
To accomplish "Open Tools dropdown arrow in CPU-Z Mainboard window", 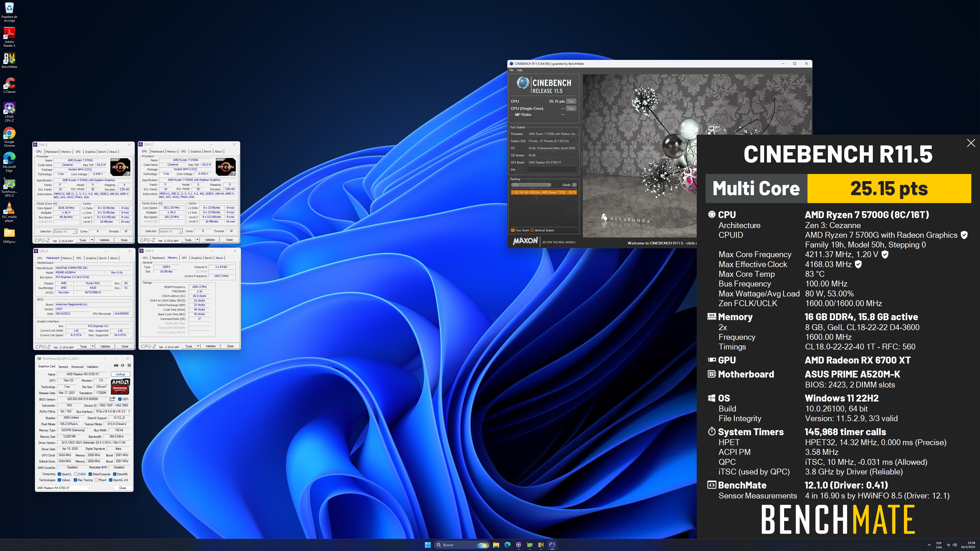I will pyautogui.click(x=92, y=346).
